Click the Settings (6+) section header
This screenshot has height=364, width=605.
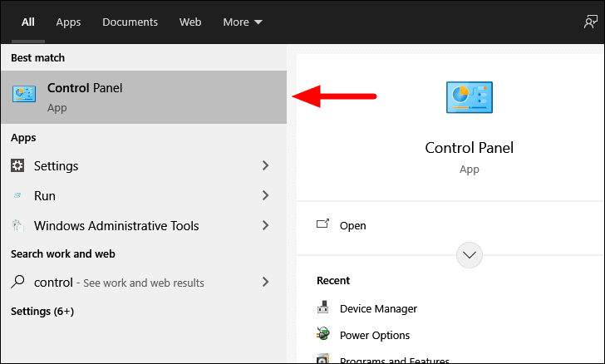coord(42,311)
